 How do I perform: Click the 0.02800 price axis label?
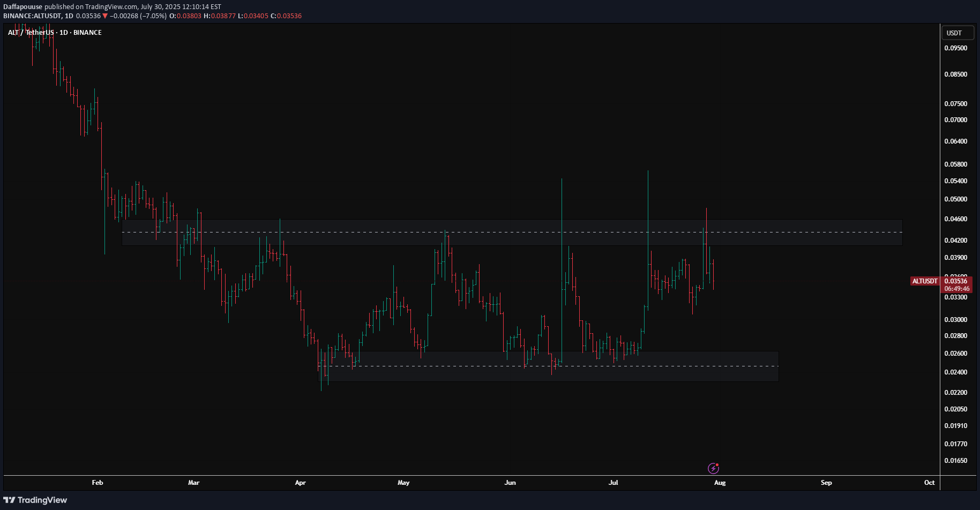click(956, 336)
